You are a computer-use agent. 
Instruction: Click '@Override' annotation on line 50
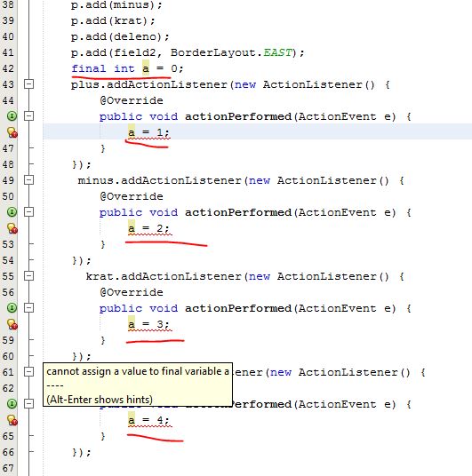point(132,196)
